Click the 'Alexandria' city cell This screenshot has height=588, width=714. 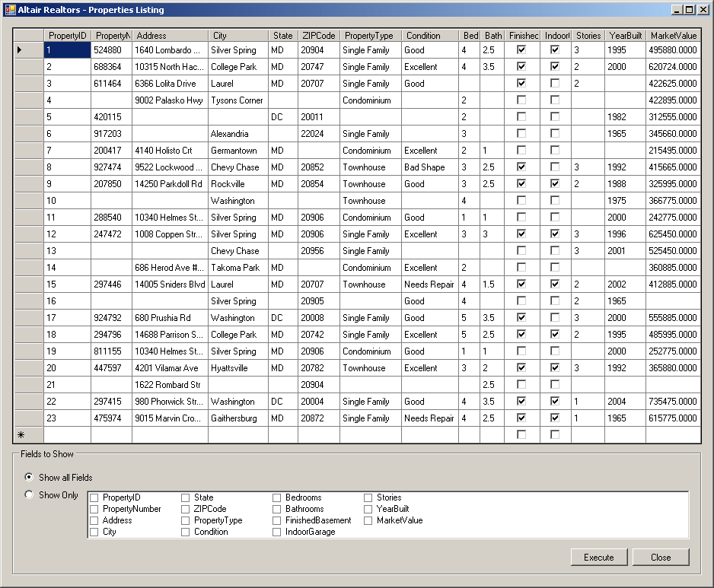238,134
